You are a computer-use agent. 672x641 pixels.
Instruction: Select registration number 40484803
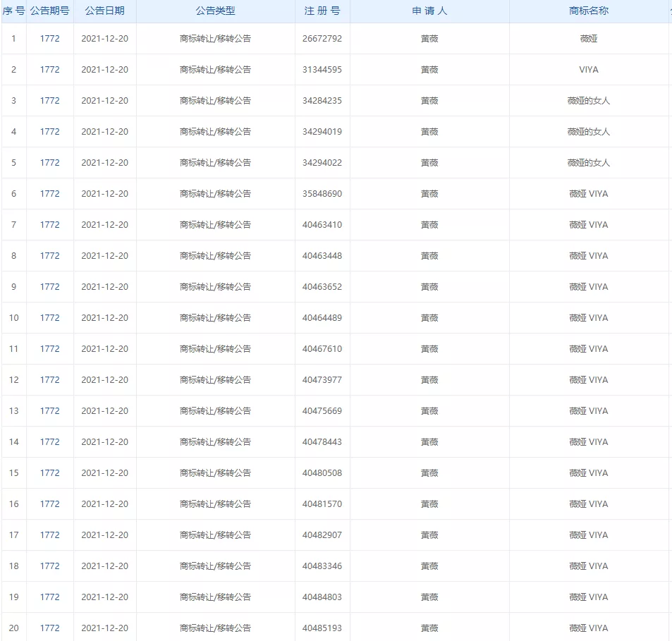[322, 597]
